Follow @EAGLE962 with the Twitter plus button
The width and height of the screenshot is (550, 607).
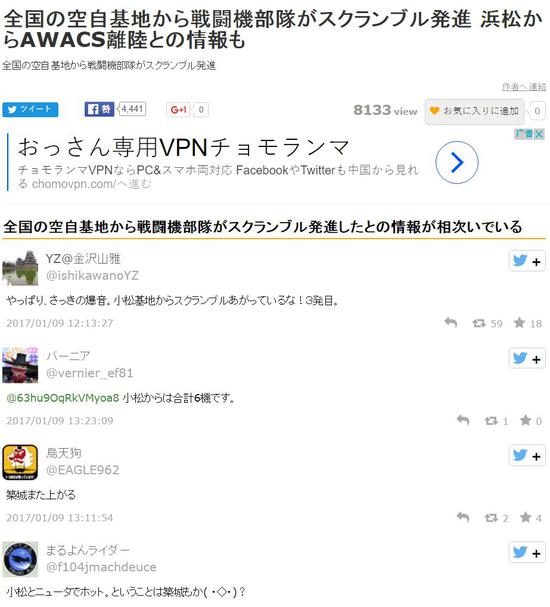527,456
